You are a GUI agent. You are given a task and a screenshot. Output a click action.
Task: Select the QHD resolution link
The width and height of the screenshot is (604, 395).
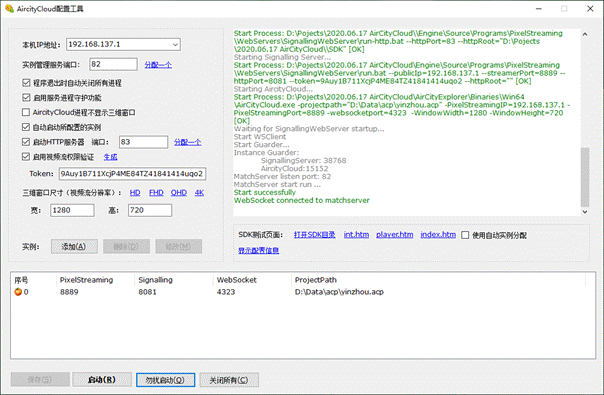[x=179, y=192]
